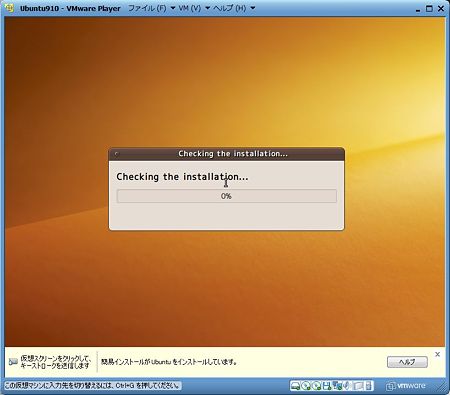The width and height of the screenshot is (450, 395).
Task: Click the VMware logo in status bar
Action: [405, 386]
